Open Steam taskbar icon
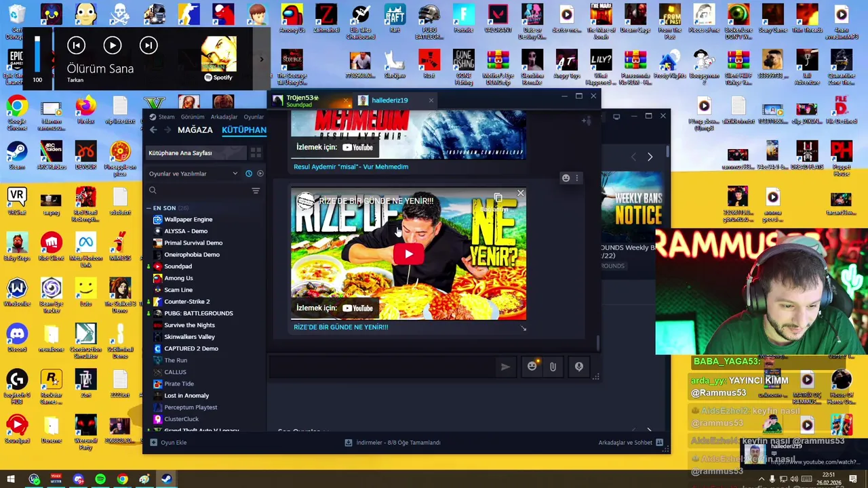 tap(166, 479)
